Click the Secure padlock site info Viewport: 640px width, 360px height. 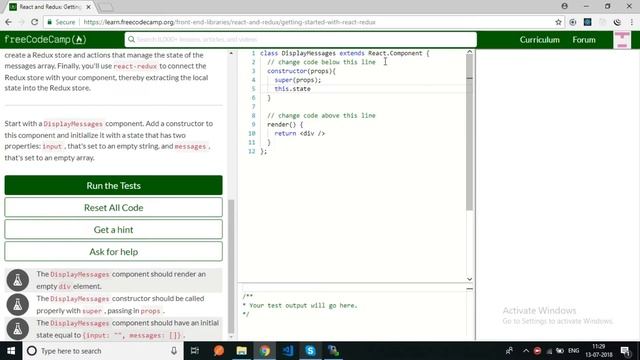61,22
